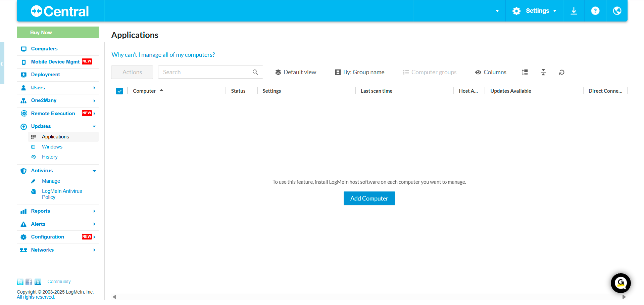Click the Deployment icon in sidebar
This screenshot has width=644, height=305.
click(23, 75)
